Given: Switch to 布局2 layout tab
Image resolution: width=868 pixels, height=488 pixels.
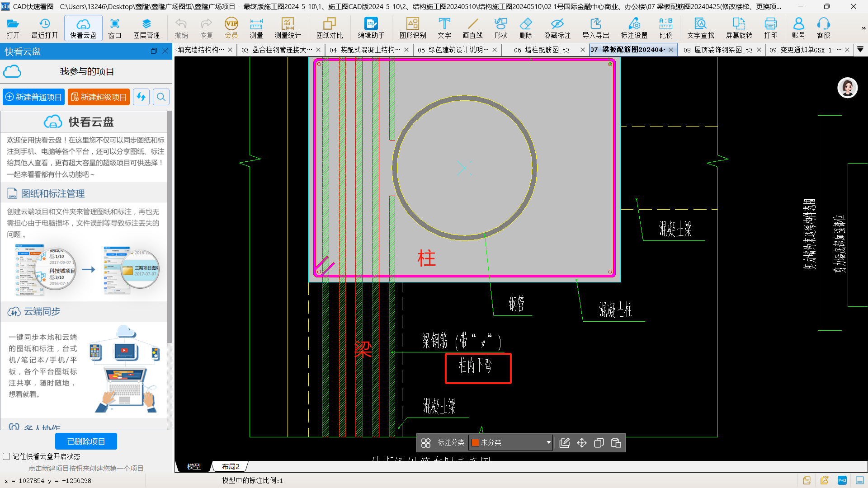Looking at the screenshot, I should point(231,467).
